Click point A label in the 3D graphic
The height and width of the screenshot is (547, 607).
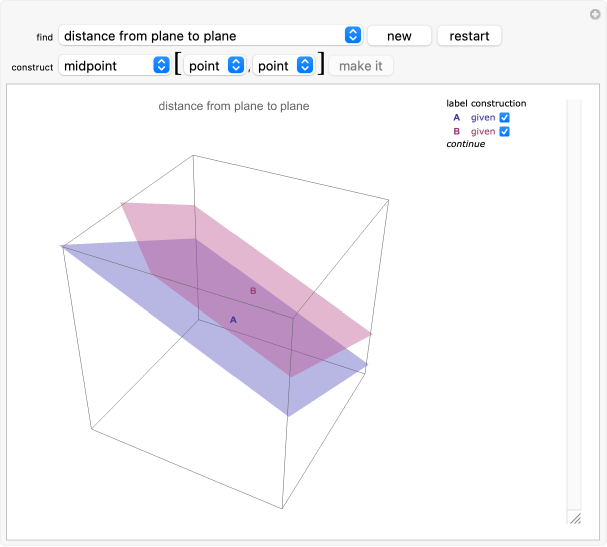(x=233, y=320)
